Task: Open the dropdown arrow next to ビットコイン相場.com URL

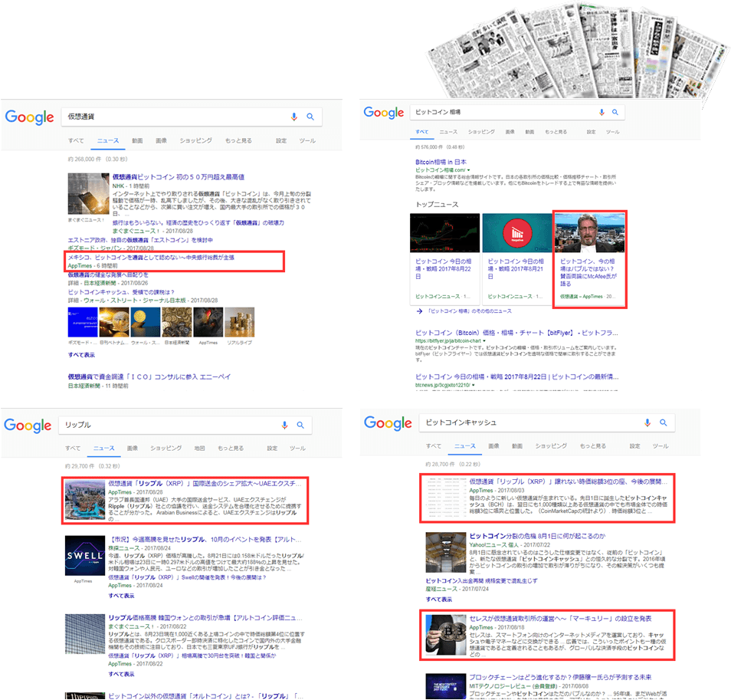Action: coord(468,170)
